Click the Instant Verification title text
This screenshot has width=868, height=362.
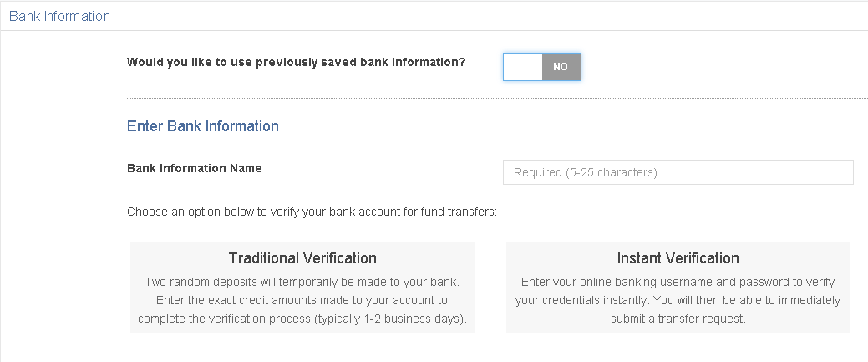point(678,258)
